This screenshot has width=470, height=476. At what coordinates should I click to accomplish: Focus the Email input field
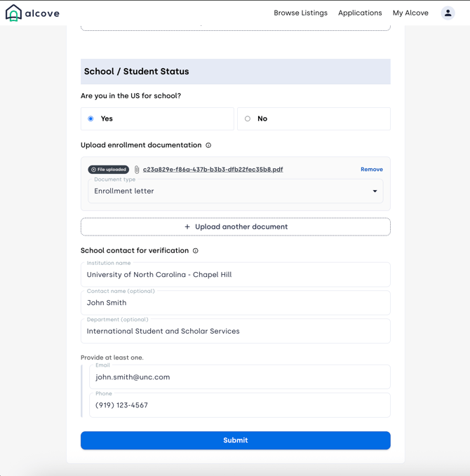point(239,377)
